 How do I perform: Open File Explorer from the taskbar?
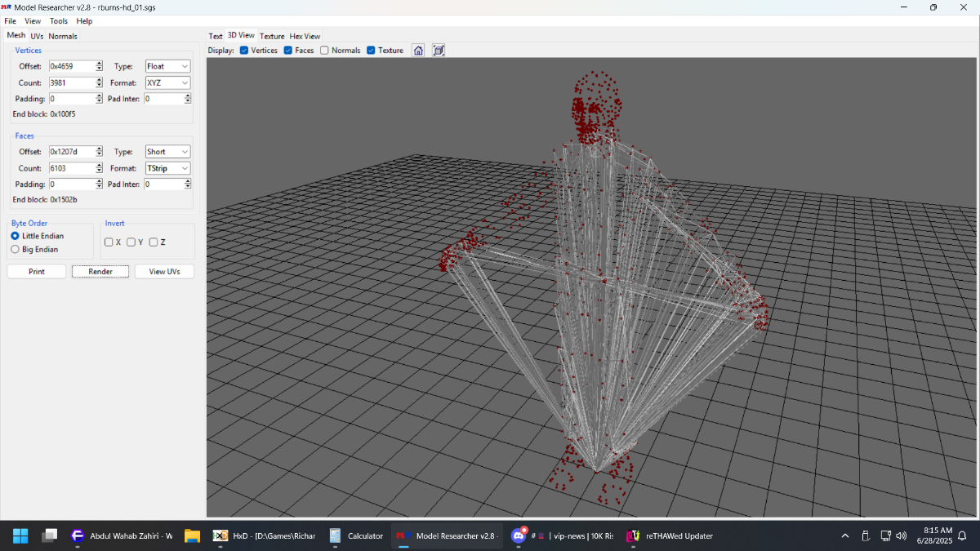tap(193, 536)
